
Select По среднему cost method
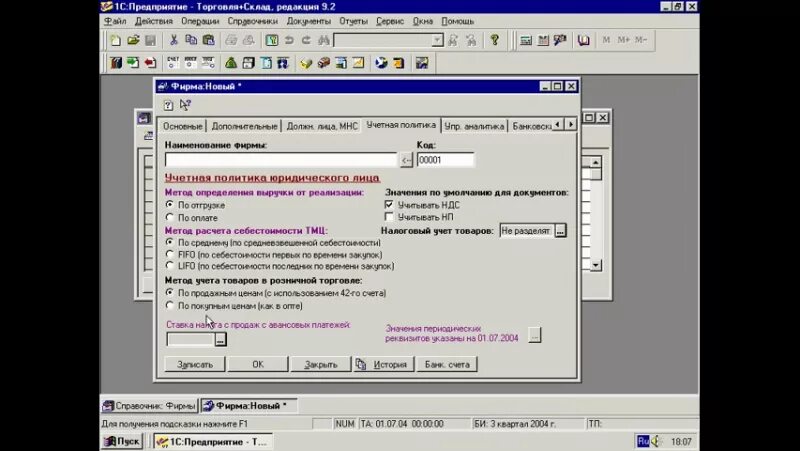pos(170,242)
